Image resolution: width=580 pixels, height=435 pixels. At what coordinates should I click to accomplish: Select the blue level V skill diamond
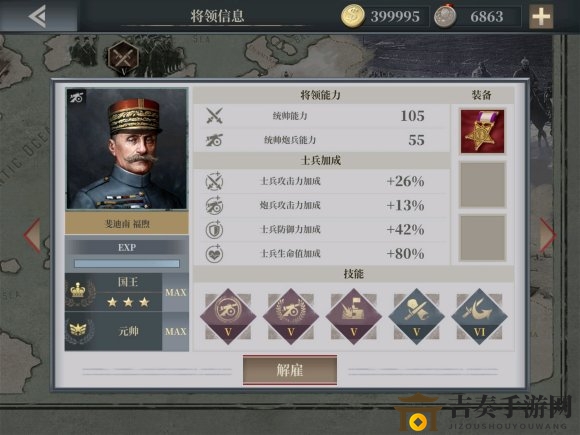pyautogui.click(x=417, y=316)
